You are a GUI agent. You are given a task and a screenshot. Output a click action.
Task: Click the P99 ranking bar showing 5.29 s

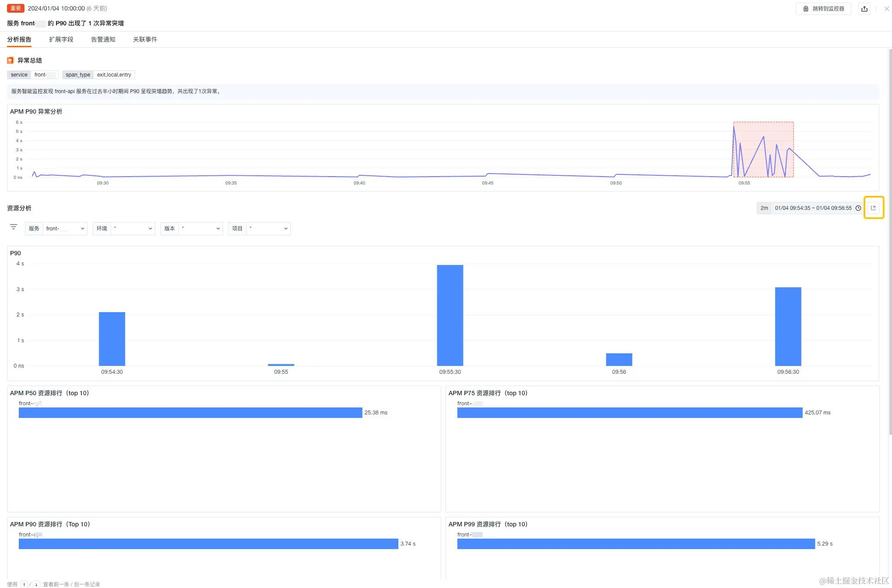pyautogui.click(x=636, y=544)
